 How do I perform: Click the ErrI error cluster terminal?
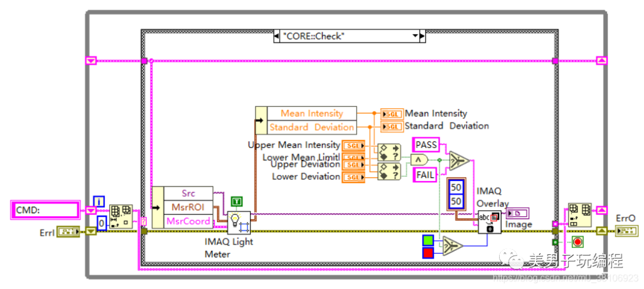68,232
